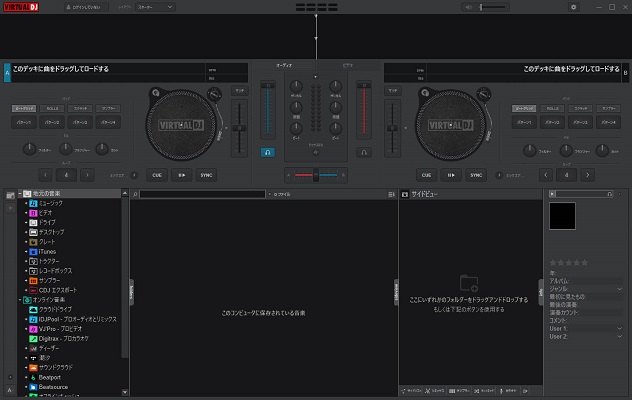The width and height of the screenshot is (632, 400).
Task: Toggle SYNC on deck B
Action: tap(476, 175)
